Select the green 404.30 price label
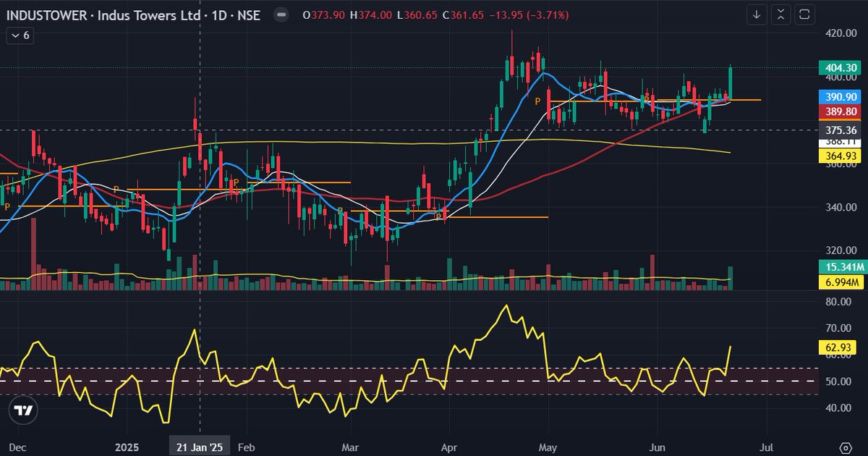This screenshot has width=868, height=456. (x=842, y=67)
